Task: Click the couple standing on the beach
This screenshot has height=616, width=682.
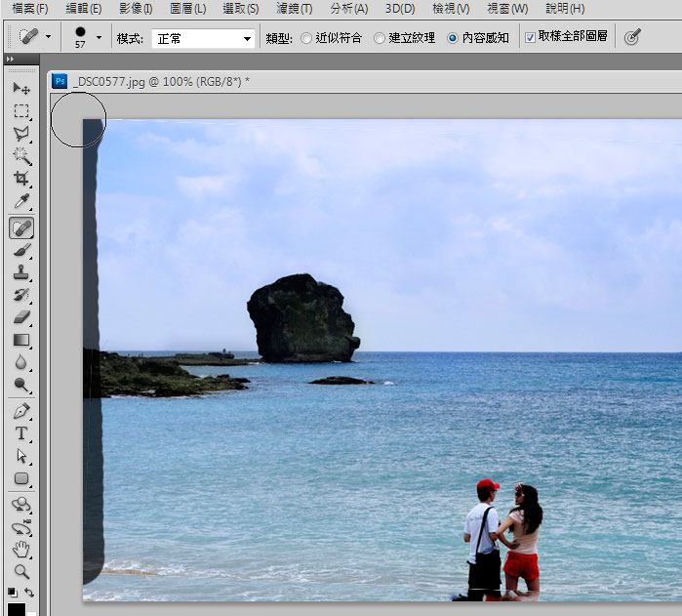Action: pos(503,540)
